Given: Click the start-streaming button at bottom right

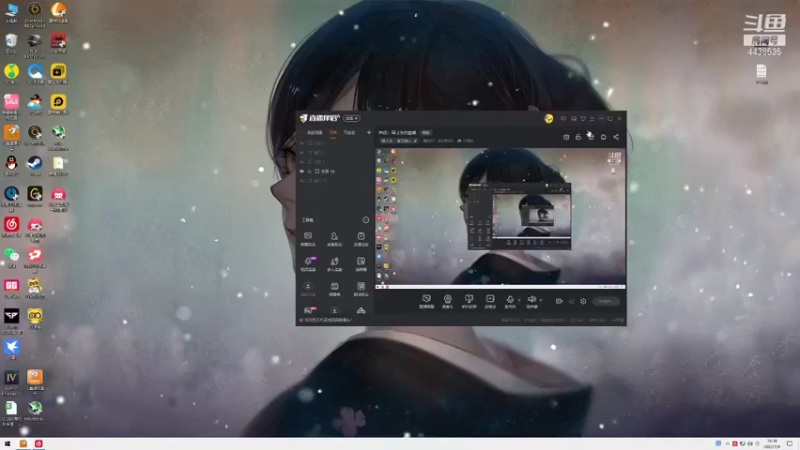Looking at the screenshot, I should click(606, 302).
